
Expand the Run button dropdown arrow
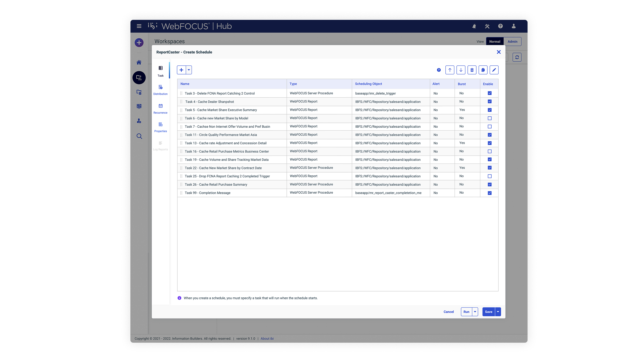475,312
